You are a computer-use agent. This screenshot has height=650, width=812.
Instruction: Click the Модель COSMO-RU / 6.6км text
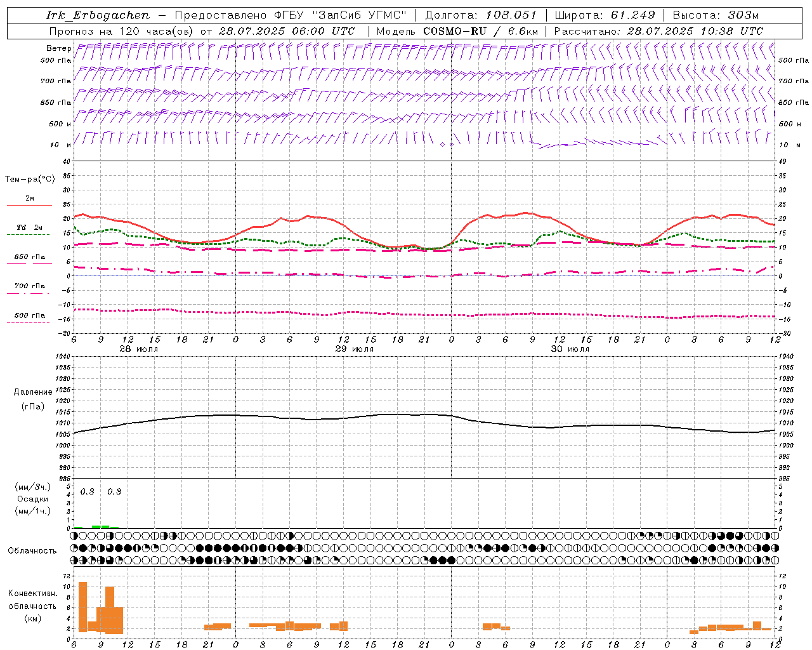pos(457,31)
